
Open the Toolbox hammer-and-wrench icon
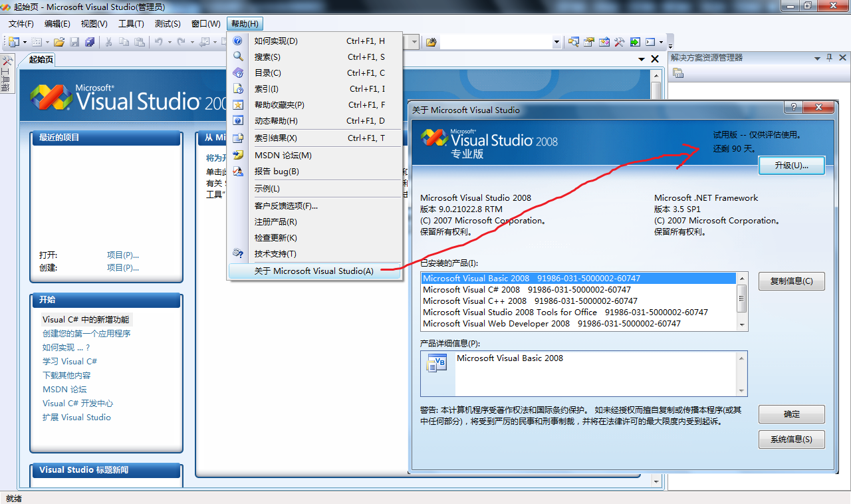pos(620,42)
